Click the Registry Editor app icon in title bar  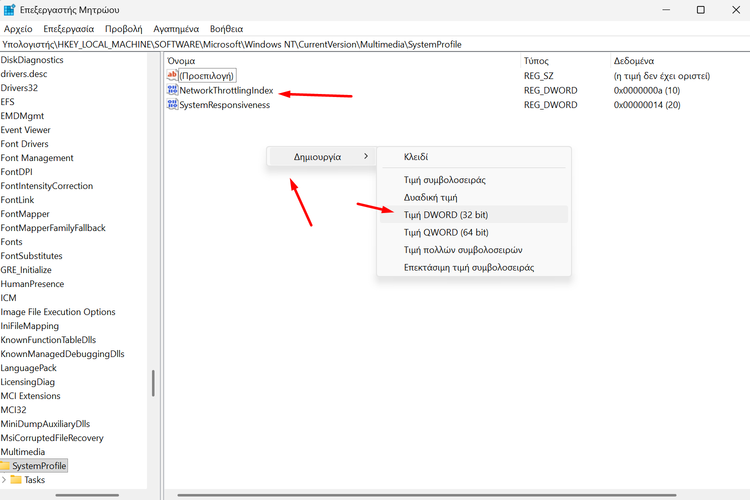(10, 10)
